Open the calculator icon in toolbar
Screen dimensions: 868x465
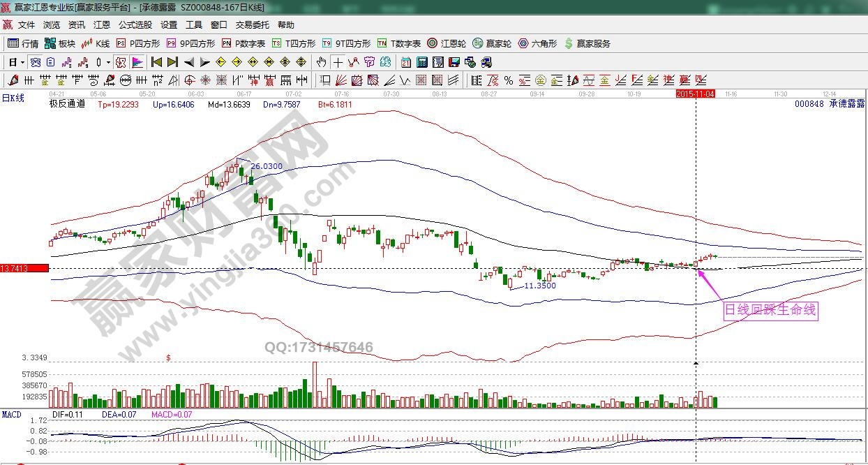pyautogui.click(x=421, y=62)
